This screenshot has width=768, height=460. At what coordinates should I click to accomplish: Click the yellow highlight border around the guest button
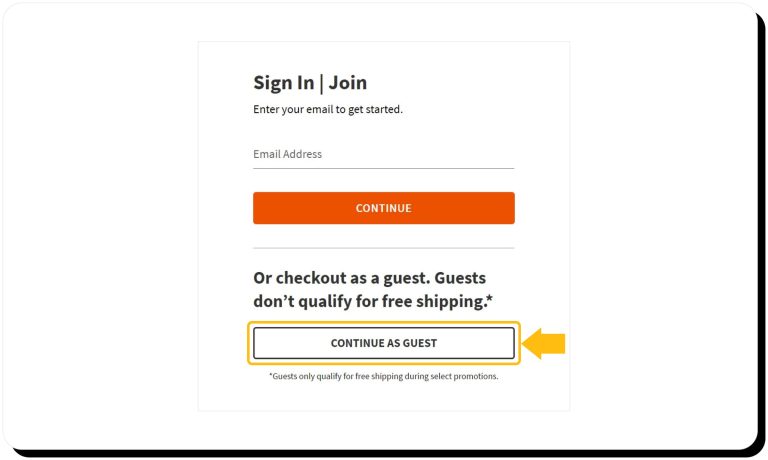point(383,323)
